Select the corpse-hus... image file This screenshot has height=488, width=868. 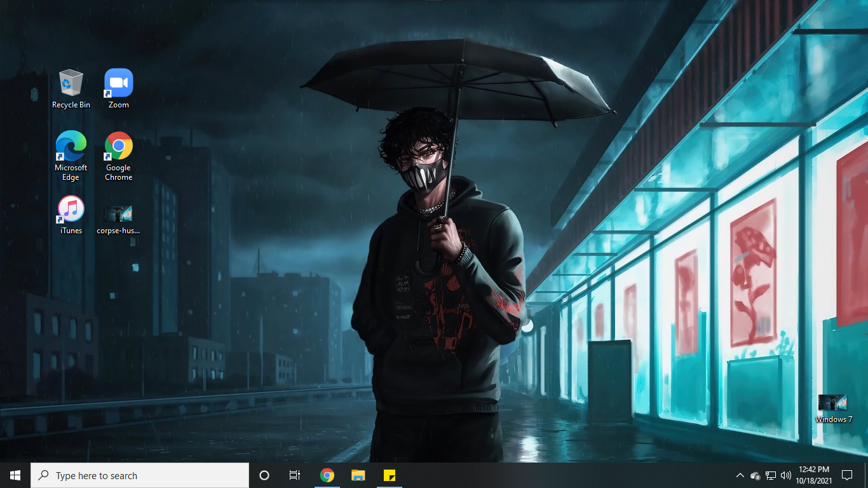click(x=118, y=220)
